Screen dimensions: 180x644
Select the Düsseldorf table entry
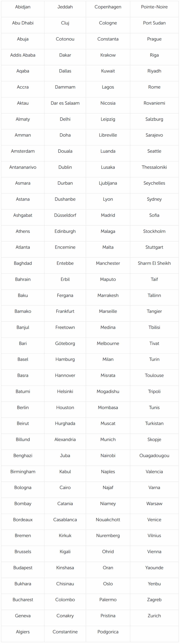tap(65, 215)
